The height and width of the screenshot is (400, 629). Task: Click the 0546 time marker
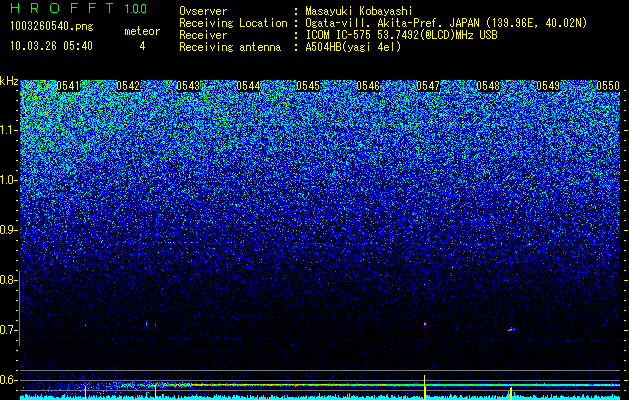368,86
